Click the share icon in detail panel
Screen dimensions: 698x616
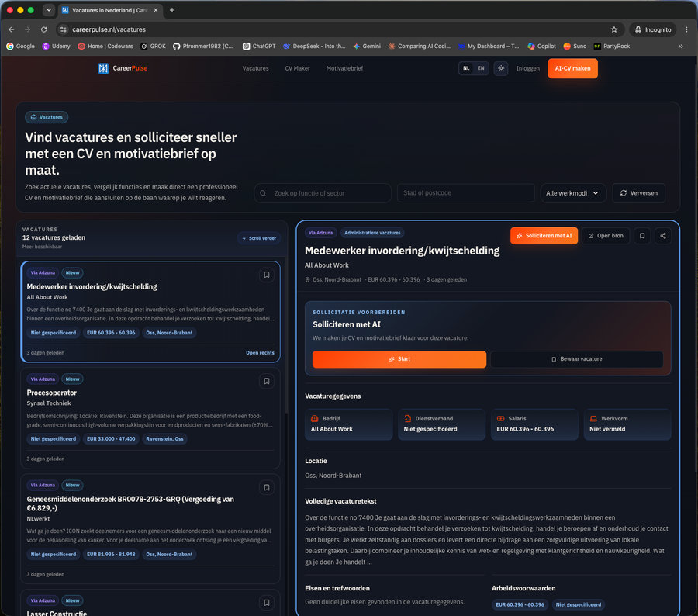point(663,236)
